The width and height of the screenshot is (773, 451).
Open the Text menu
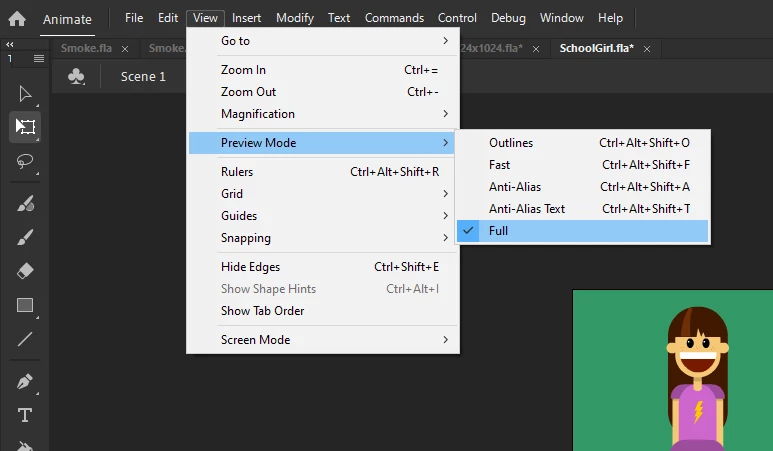click(x=339, y=18)
